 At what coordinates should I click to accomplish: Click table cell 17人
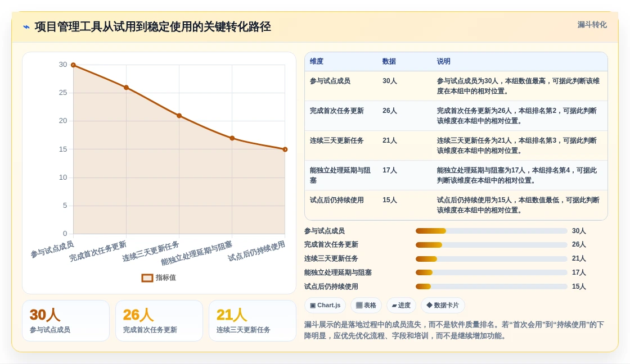390,170
